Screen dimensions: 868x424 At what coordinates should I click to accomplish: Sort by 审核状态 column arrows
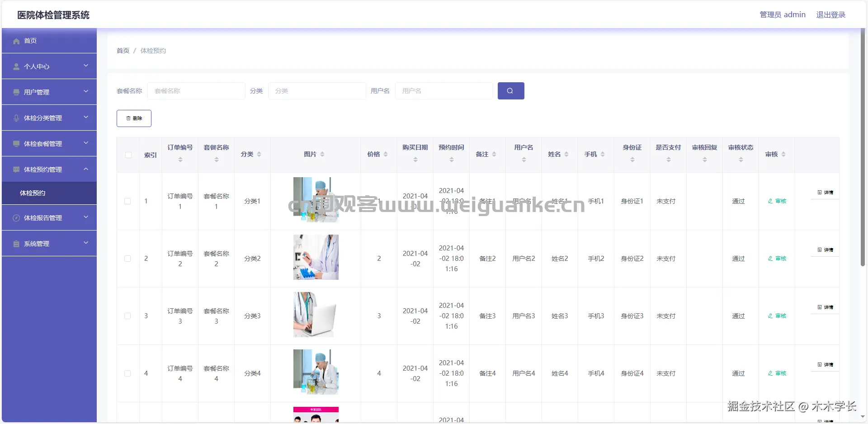pos(741,160)
